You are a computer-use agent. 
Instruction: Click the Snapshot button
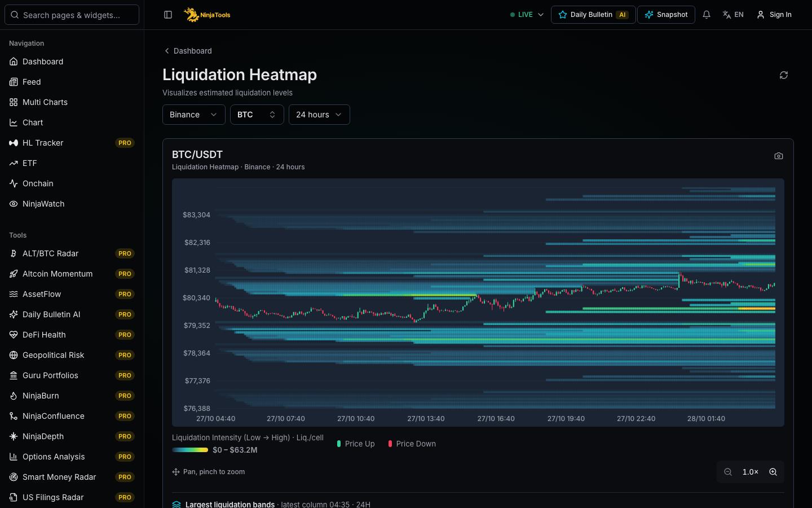[x=666, y=15]
